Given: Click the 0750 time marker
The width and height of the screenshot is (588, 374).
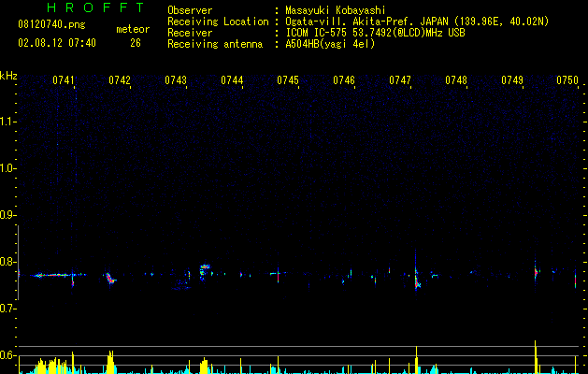Looking at the screenshot, I should click(567, 80).
